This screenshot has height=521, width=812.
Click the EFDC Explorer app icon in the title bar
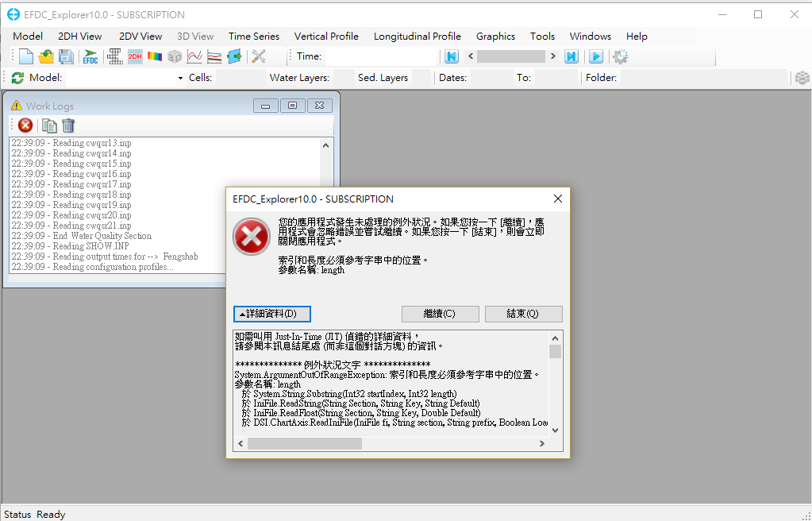(13, 14)
